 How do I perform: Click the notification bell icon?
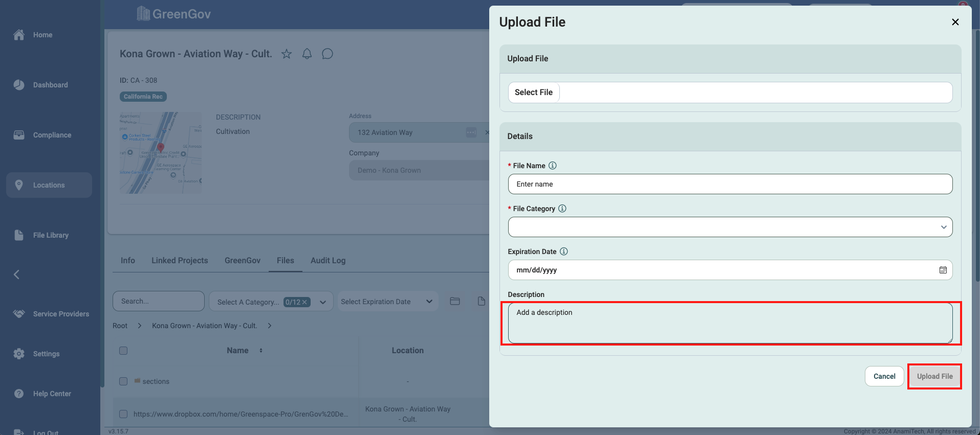(307, 54)
